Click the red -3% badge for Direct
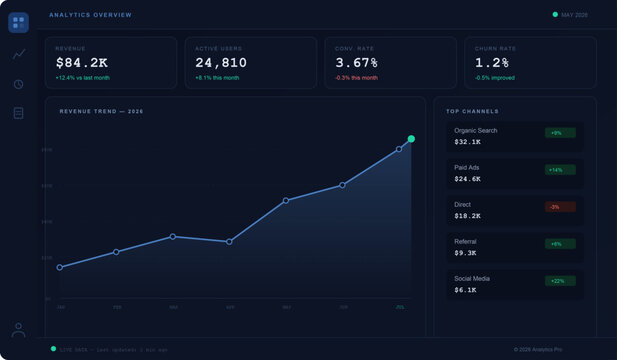The width and height of the screenshot is (617, 360). pyautogui.click(x=560, y=207)
